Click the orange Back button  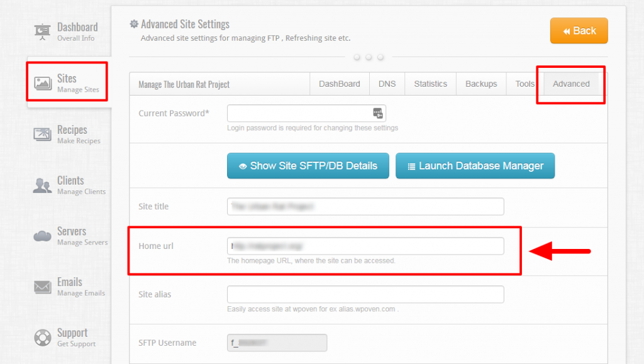click(579, 31)
